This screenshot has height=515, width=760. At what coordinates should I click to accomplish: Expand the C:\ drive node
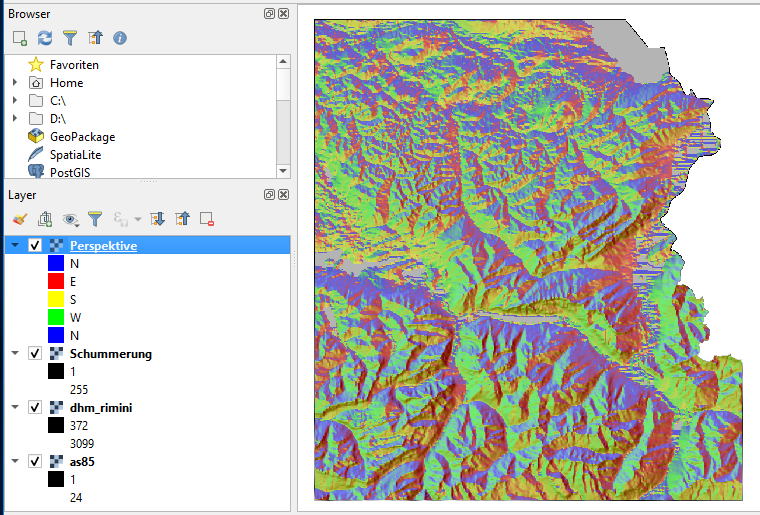point(15,101)
